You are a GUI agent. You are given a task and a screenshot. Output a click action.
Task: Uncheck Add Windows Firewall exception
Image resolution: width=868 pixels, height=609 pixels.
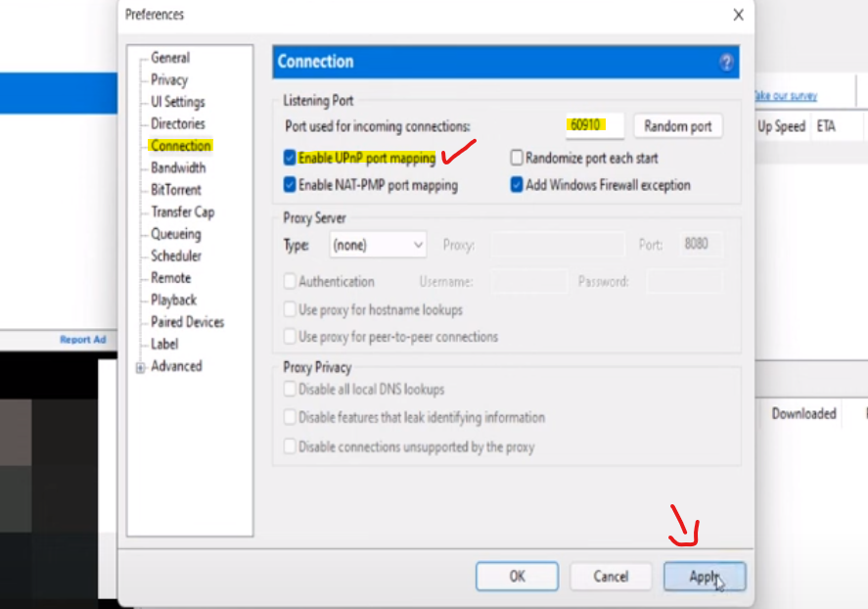(517, 185)
